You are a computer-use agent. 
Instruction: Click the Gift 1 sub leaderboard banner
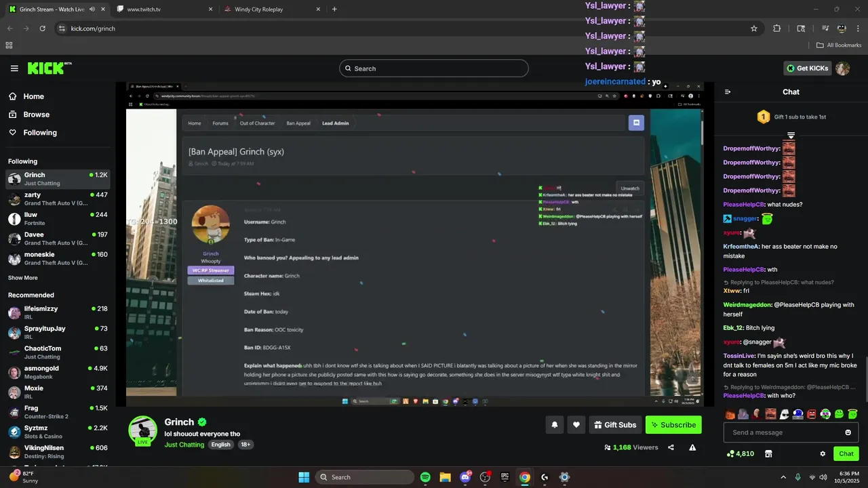point(791,117)
